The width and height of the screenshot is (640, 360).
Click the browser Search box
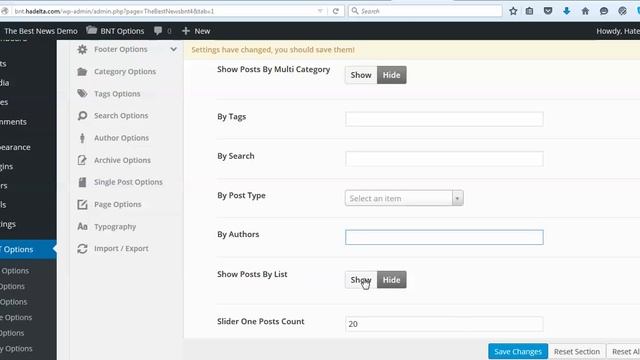(x=425, y=11)
